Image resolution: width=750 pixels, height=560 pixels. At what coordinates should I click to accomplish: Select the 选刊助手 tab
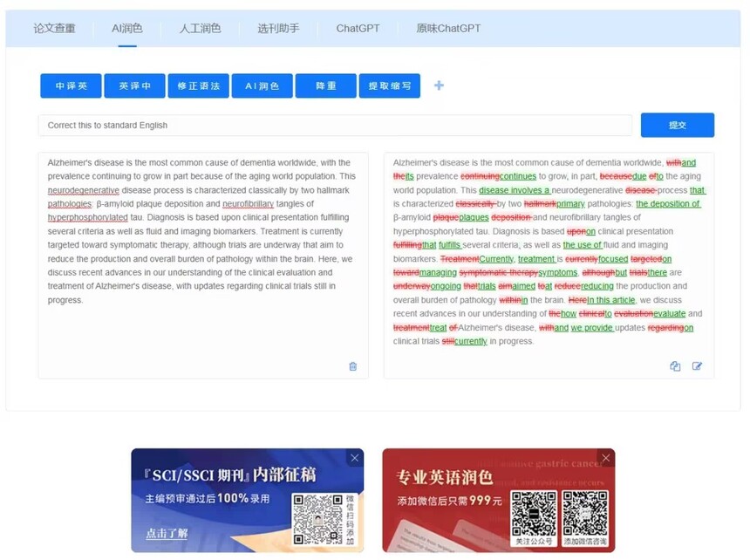pos(278,29)
